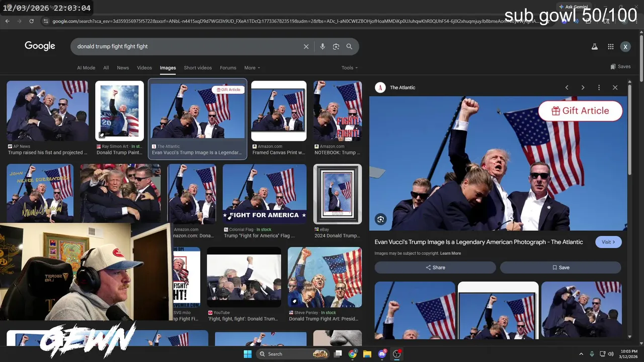
Task: Reload the page
Action: coord(31,21)
